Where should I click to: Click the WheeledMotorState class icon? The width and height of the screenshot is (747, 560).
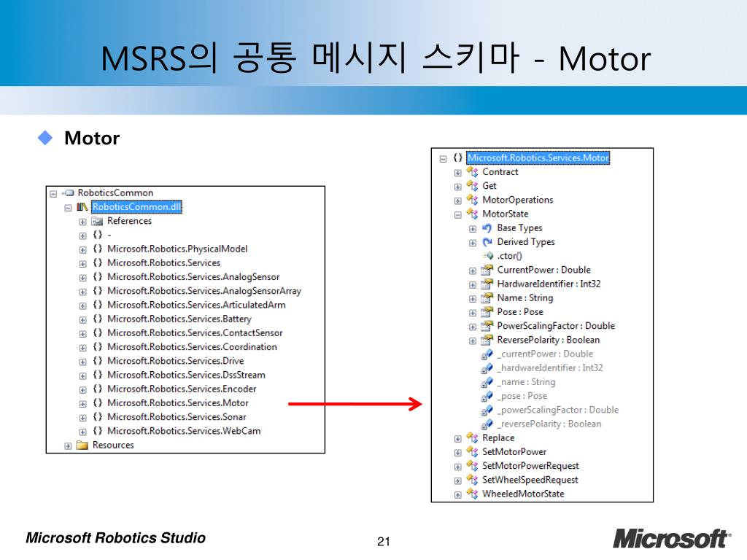click(x=472, y=494)
